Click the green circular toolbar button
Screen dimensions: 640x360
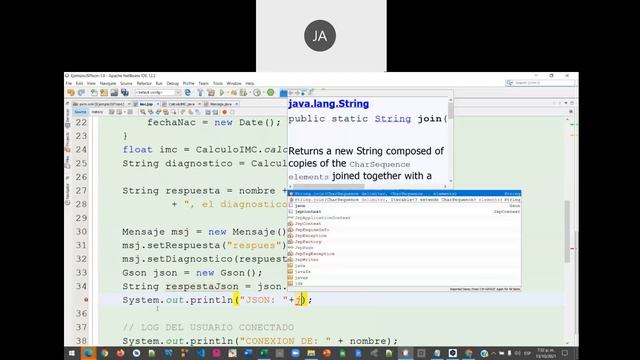270,93
